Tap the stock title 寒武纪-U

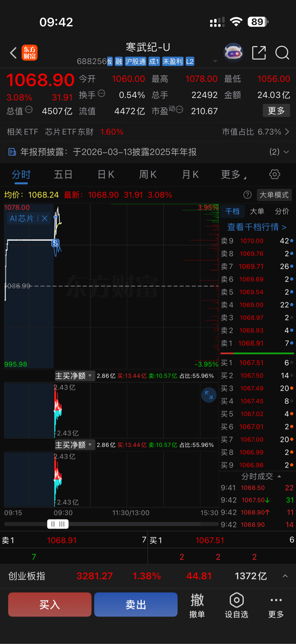pos(148,47)
